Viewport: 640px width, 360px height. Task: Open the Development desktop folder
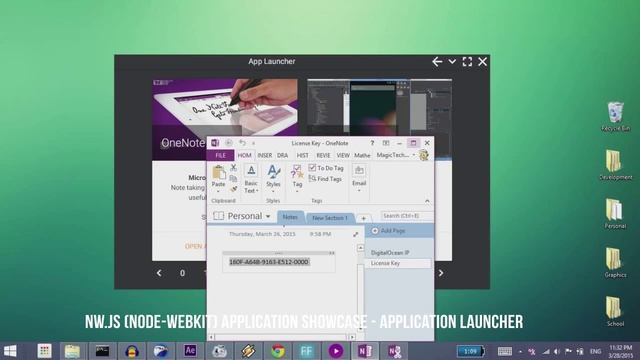(616, 165)
